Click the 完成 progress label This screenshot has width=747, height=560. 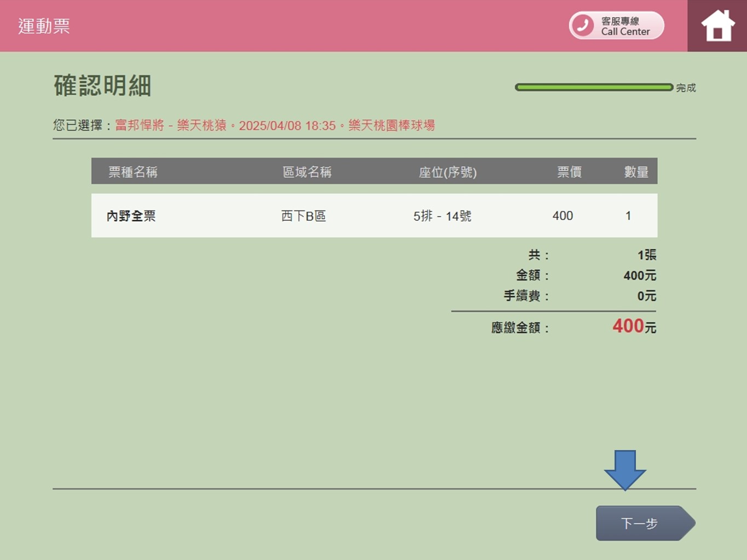[x=686, y=87]
